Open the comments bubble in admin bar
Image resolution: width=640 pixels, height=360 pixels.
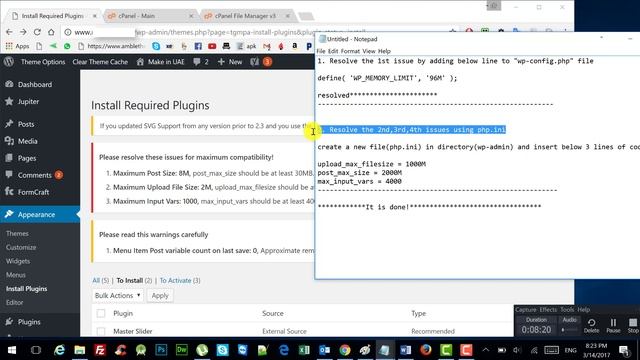pyautogui.click(x=200, y=62)
